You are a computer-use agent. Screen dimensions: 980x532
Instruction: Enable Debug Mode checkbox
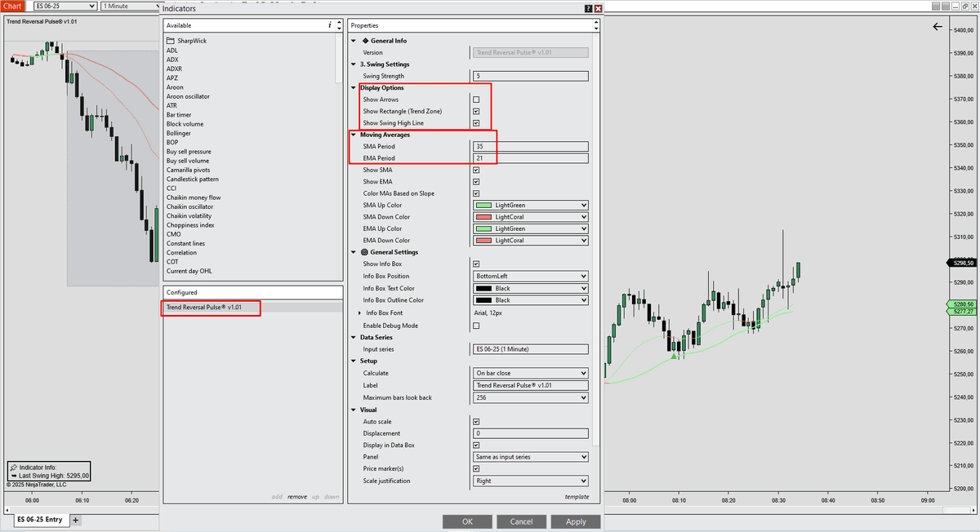pos(478,325)
